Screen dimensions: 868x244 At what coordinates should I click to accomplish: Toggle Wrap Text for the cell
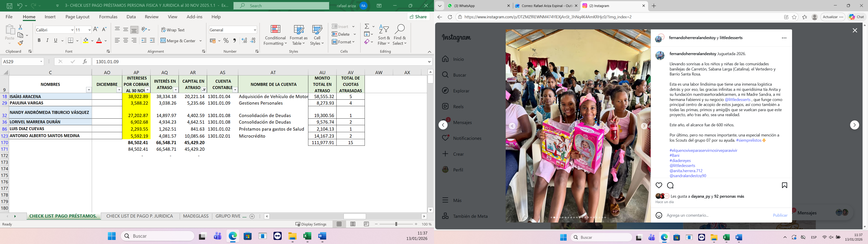173,30
